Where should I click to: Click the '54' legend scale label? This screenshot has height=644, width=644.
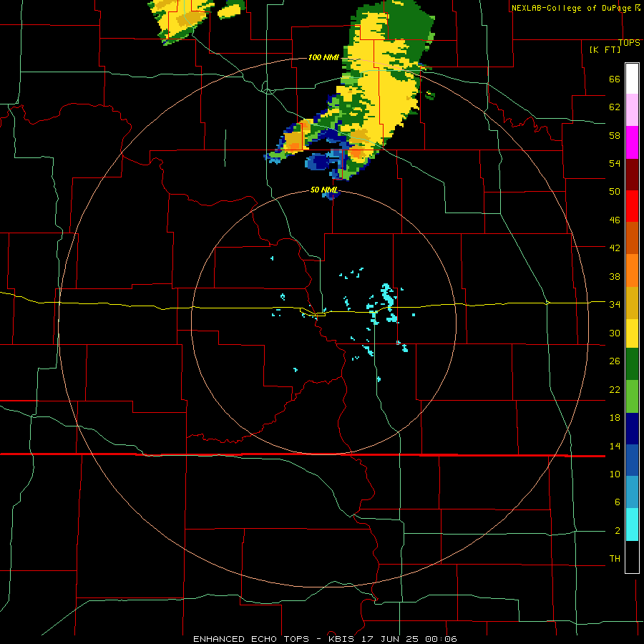pos(615,163)
